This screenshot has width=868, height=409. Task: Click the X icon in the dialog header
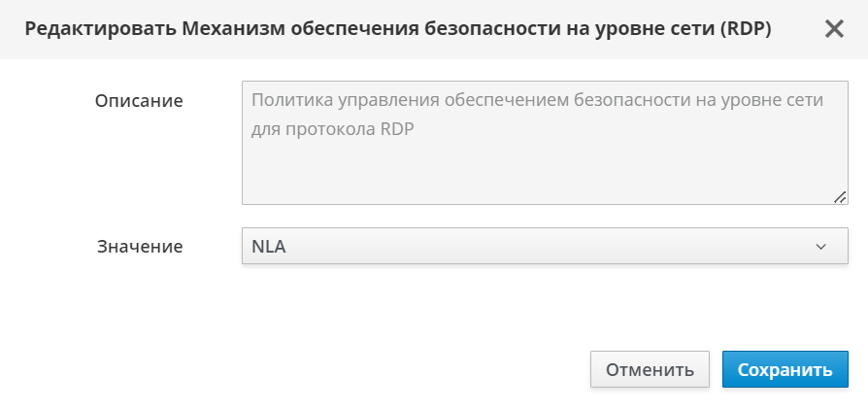(x=834, y=29)
